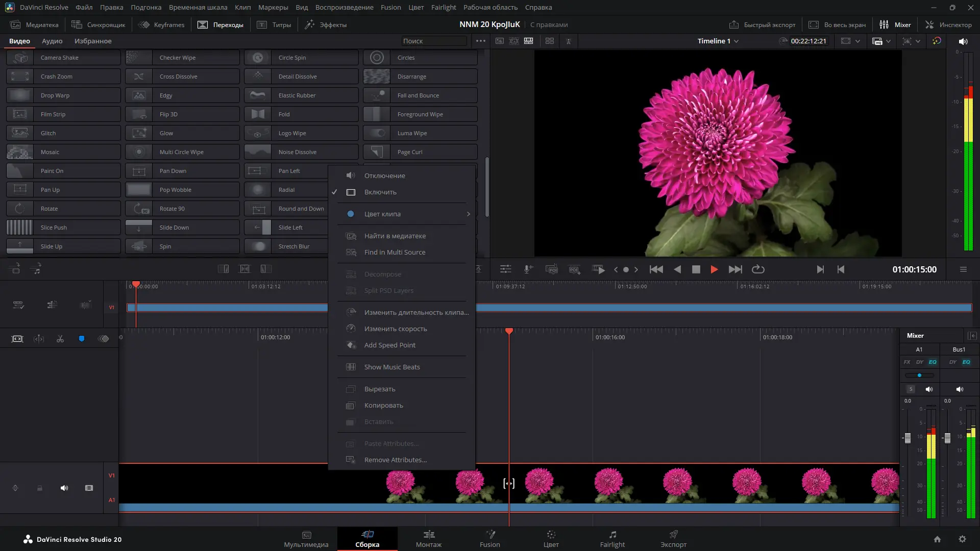
Task: Open transitions panel three-dot options menu
Action: tap(480, 41)
